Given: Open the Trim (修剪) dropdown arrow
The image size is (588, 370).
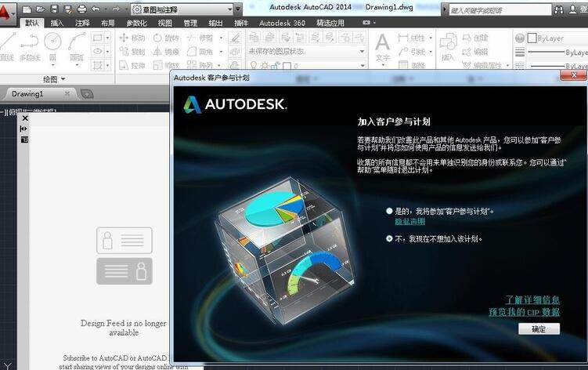Looking at the screenshot, I should pos(222,38).
